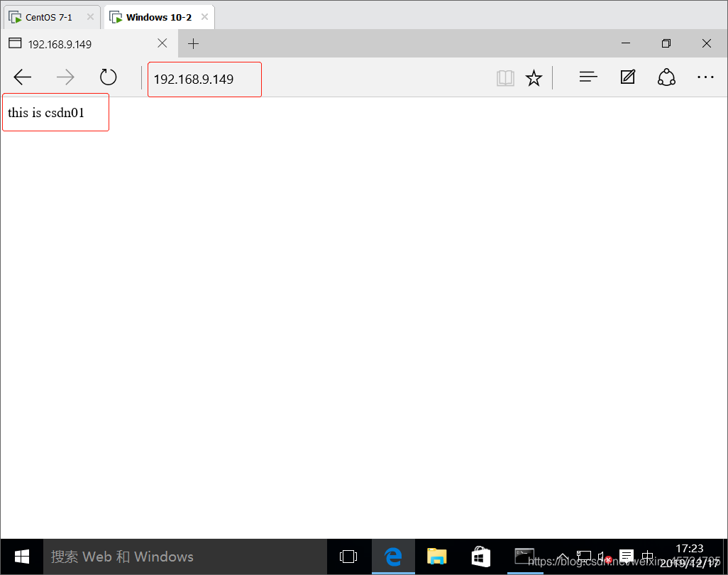Open the Share circle icon

coord(666,77)
